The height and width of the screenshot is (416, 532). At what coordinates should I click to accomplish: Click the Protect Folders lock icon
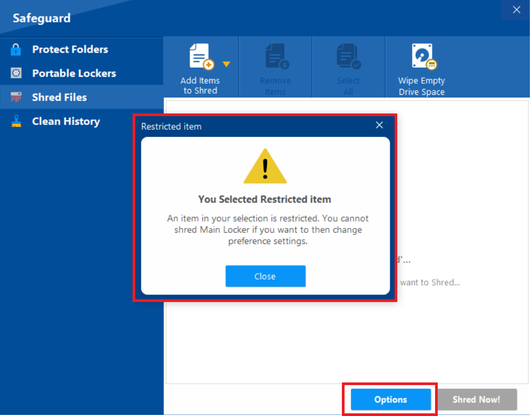[15, 50]
